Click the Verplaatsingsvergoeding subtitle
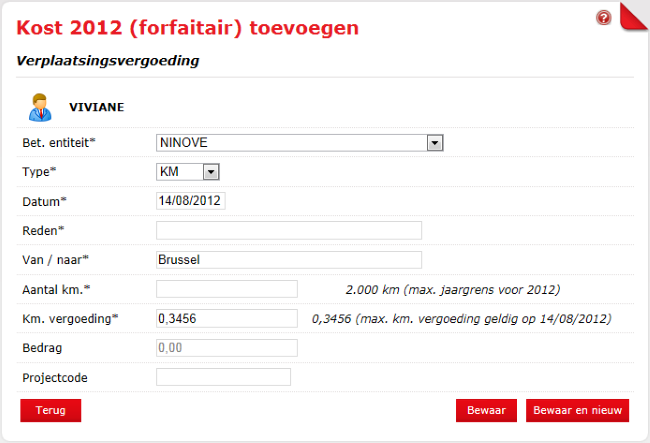650x443 pixels. (x=108, y=61)
